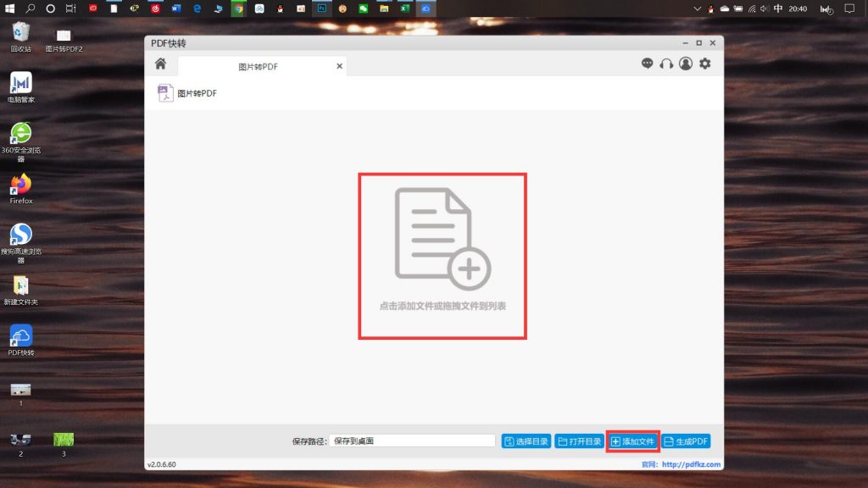Switch to the 图片转PDF tab
Screen dimensions: 868x488
[x=258, y=66]
